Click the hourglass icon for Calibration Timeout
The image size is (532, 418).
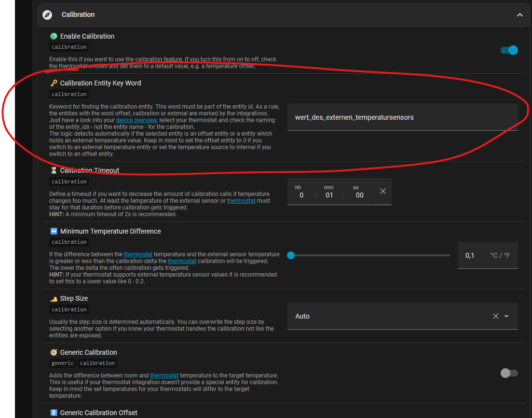pos(54,170)
